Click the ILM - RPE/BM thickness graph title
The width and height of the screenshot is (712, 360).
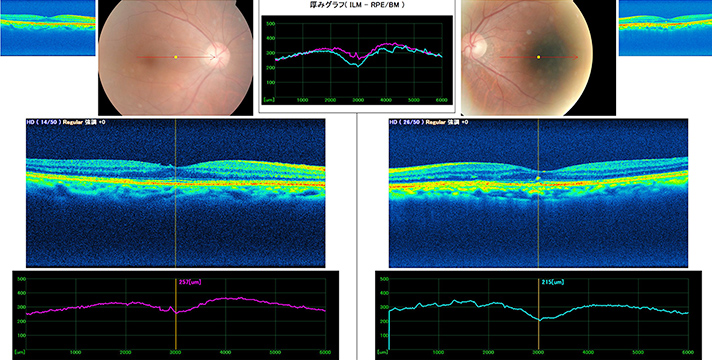357,5
